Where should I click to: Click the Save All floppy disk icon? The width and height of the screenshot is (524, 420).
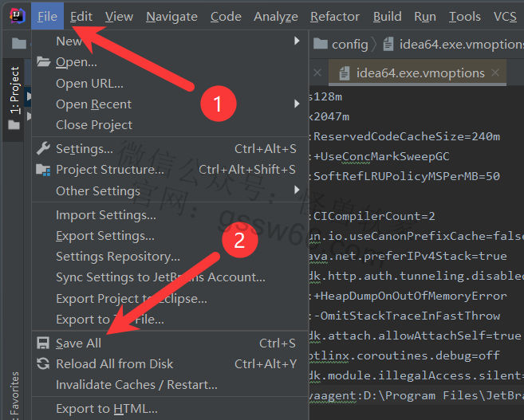click(x=43, y=343)
